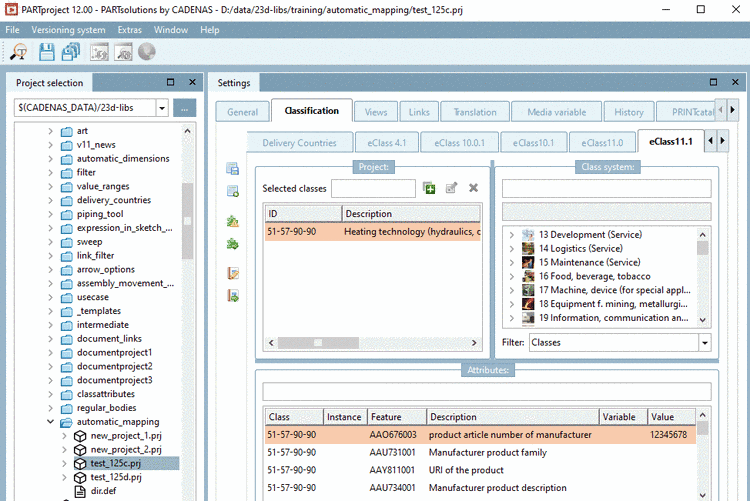This screenshot has height=501, width=750.
Task: Open the CADENAS_DATA path dropdown
Action: click(162, 108)
